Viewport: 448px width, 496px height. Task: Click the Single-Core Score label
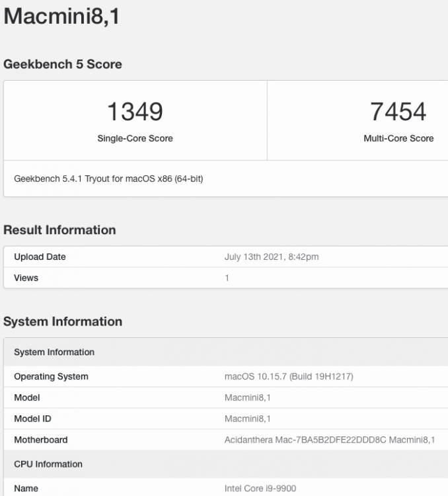pyautogui.click(x=135, y=138)
